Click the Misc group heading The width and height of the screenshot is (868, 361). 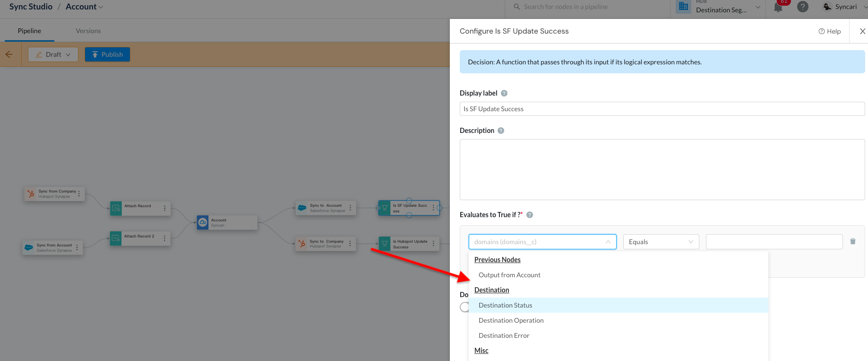click(481, 351)
